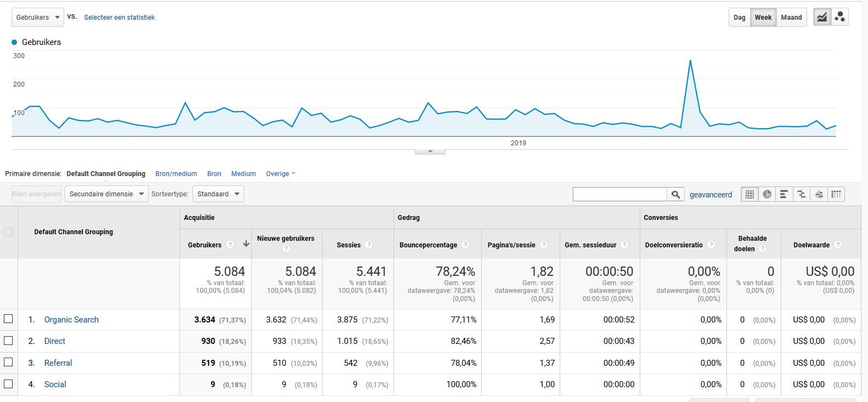Sort by Sessies column header

(x=348, y=245)
